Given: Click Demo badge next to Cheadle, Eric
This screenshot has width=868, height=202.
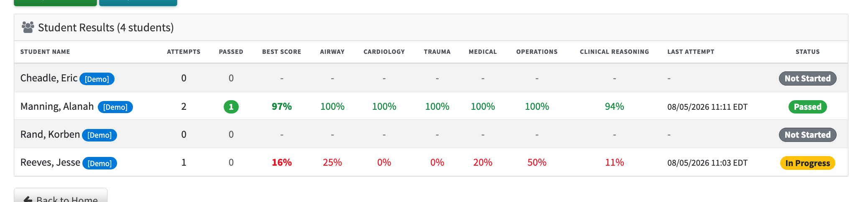Looking at the screenshot, I should (x=97, y=79).
